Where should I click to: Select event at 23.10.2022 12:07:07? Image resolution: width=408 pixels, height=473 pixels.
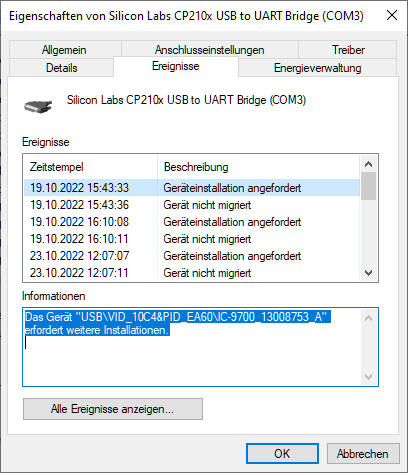point(192,256)
